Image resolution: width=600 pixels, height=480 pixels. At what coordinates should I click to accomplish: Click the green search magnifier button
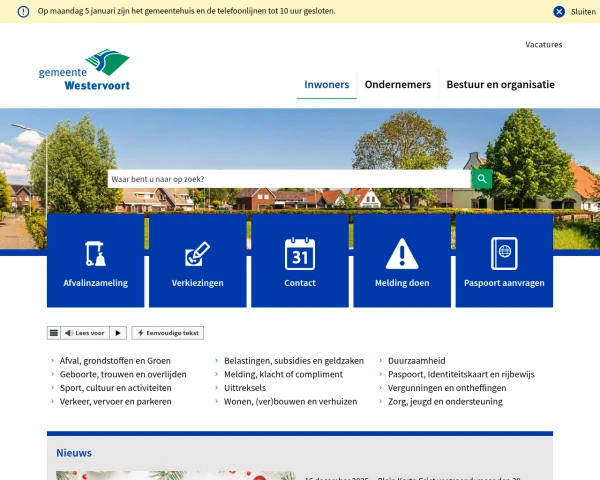[x=482, y=179]
